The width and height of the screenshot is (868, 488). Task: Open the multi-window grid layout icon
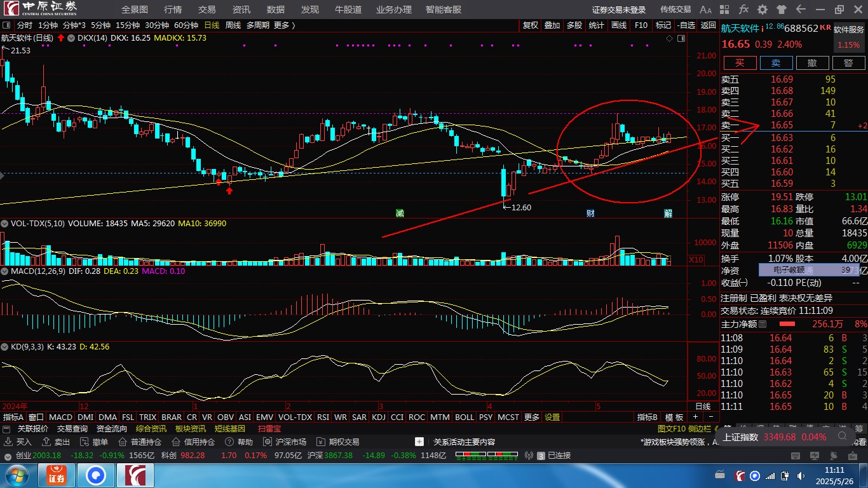[x=725, y=10]
